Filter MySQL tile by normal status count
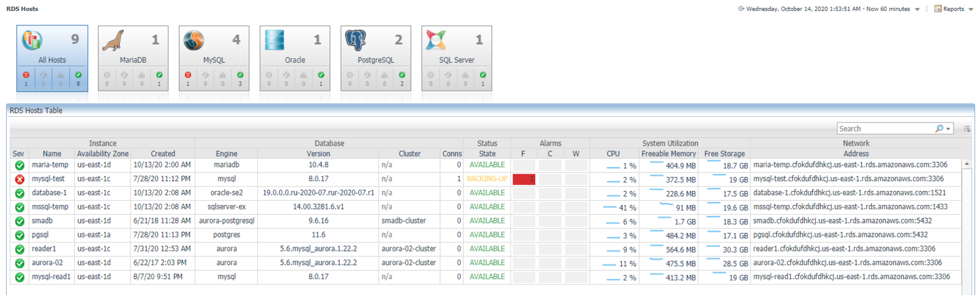Image resolution: width=980 pixels, height=295 pixels. 240,78
